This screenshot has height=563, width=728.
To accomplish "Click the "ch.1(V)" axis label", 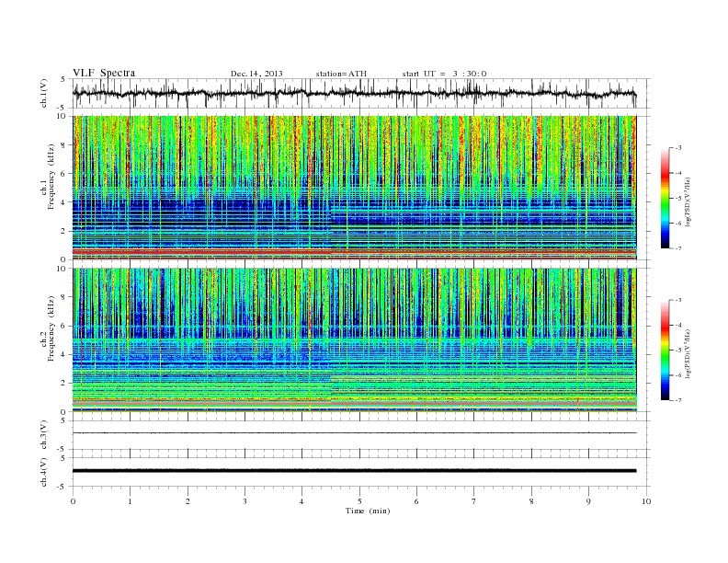I will pyautogui.click(x=43, y=93).
